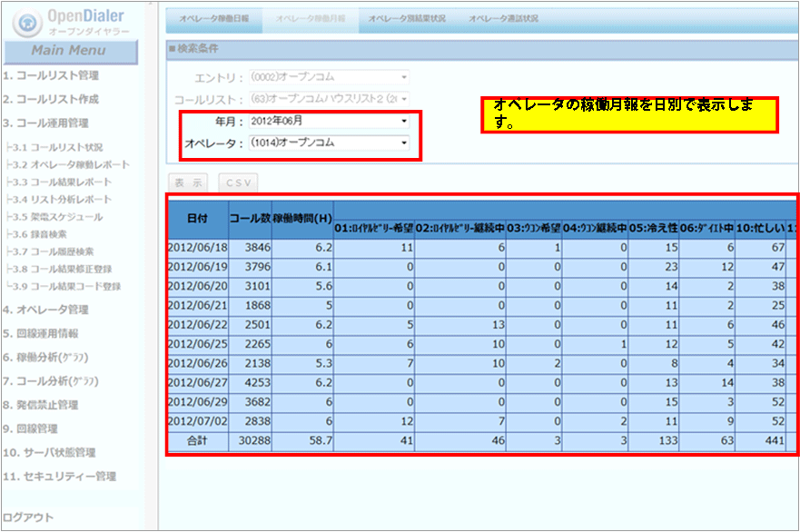Click the 06:ダイエット中 column header
The image size is (800, 532).
click(707, 229)
